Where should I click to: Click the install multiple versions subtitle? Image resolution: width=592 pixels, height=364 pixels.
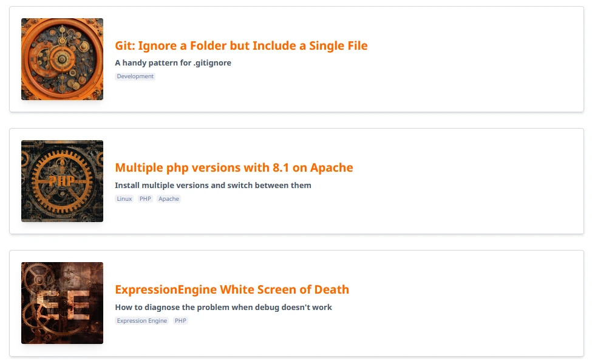click(x=213, y=185)
